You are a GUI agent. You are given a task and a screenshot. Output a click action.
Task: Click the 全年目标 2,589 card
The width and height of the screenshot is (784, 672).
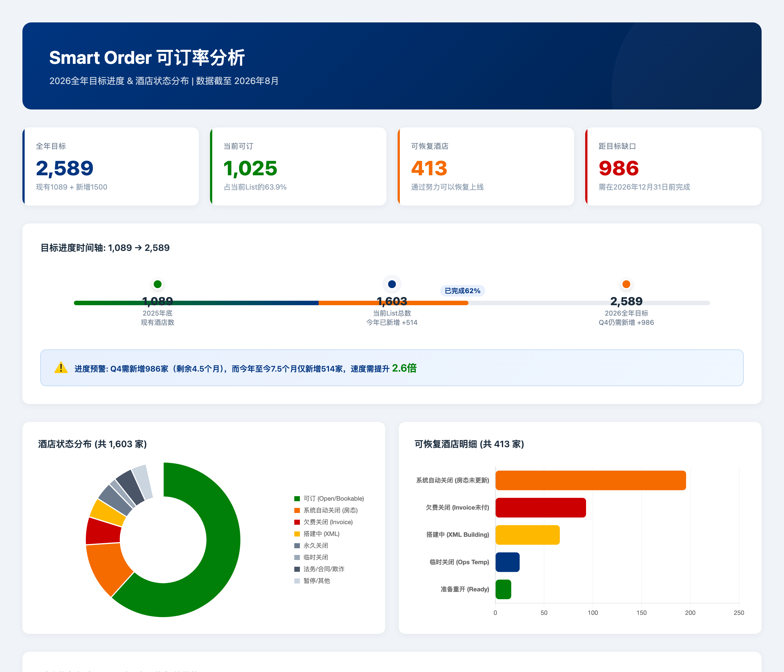click(111, 167)
